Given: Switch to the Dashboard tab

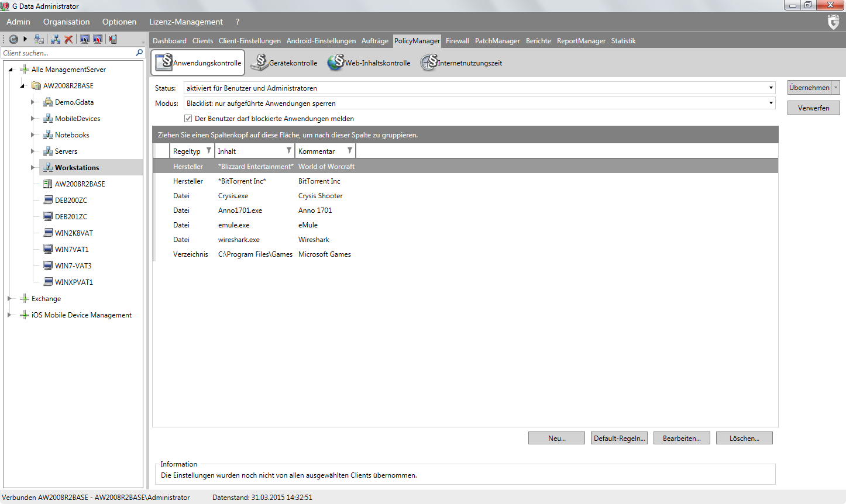Looking at the screenshot, I should tap(170, 41).
